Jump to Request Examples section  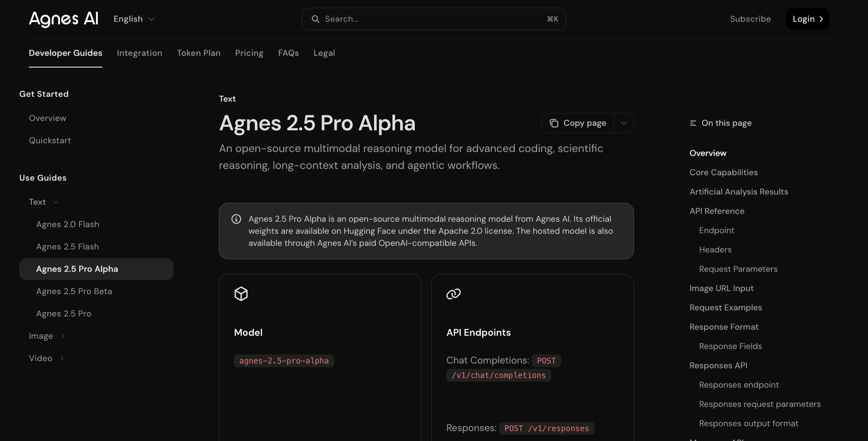click(725, 307)
